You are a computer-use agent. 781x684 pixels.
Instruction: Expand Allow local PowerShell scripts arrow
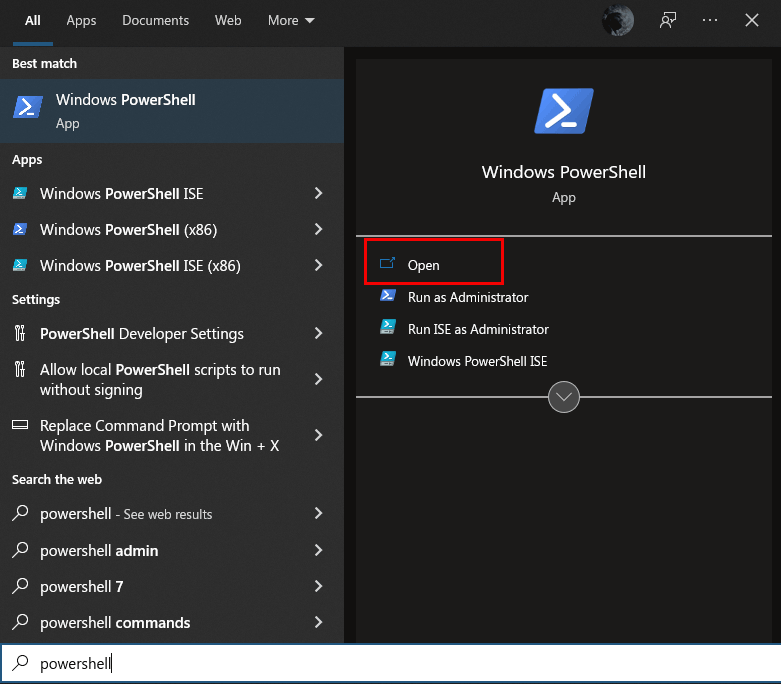click(x=318, y=379)
